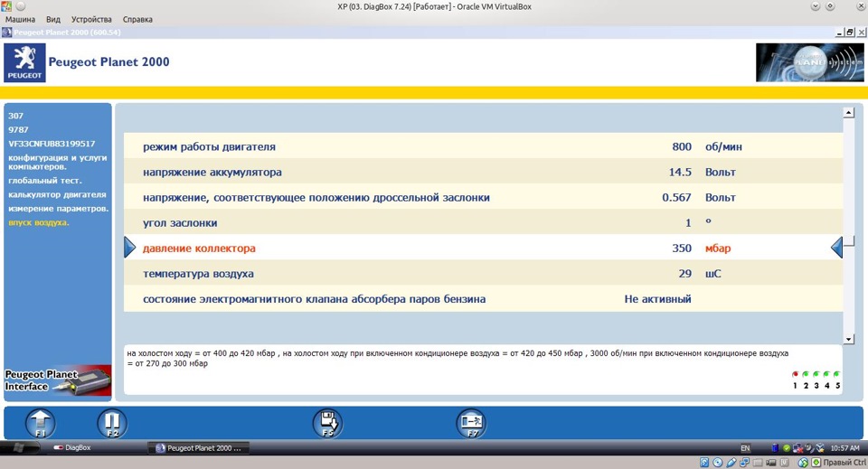This screenshot has width=868, height=469.
Task: Open конфигурация и услуги компьютеров in sidebar
Action: click(x=58, y=162)
